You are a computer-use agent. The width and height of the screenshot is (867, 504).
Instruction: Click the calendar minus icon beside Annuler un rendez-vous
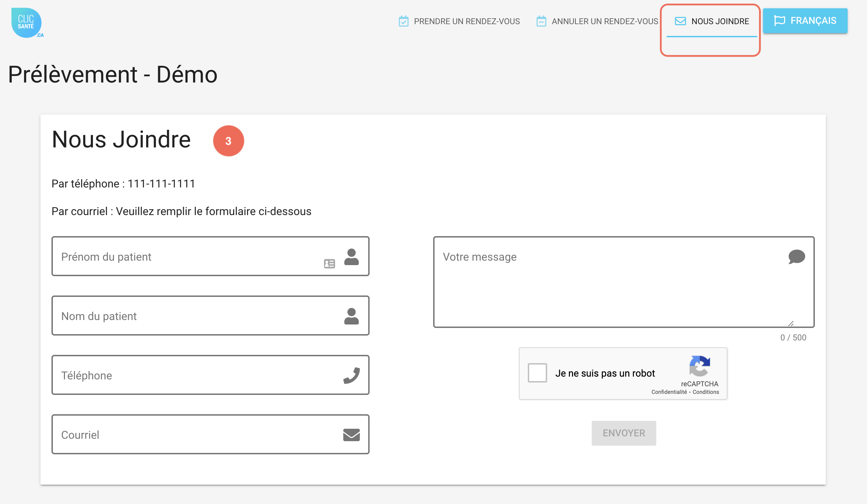tap(541, 21)
